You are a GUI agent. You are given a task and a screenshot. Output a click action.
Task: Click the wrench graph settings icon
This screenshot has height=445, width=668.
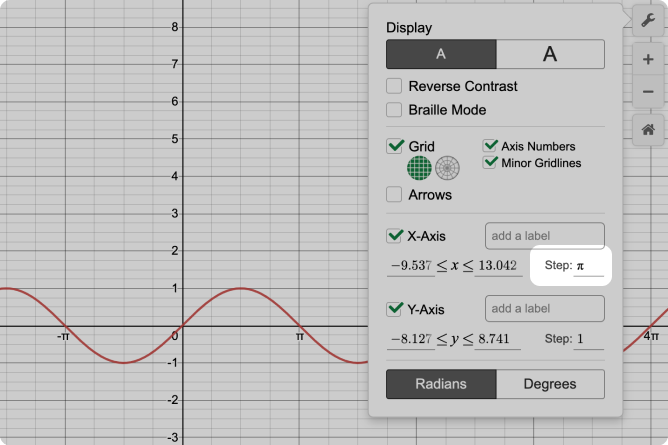point(648,21)
